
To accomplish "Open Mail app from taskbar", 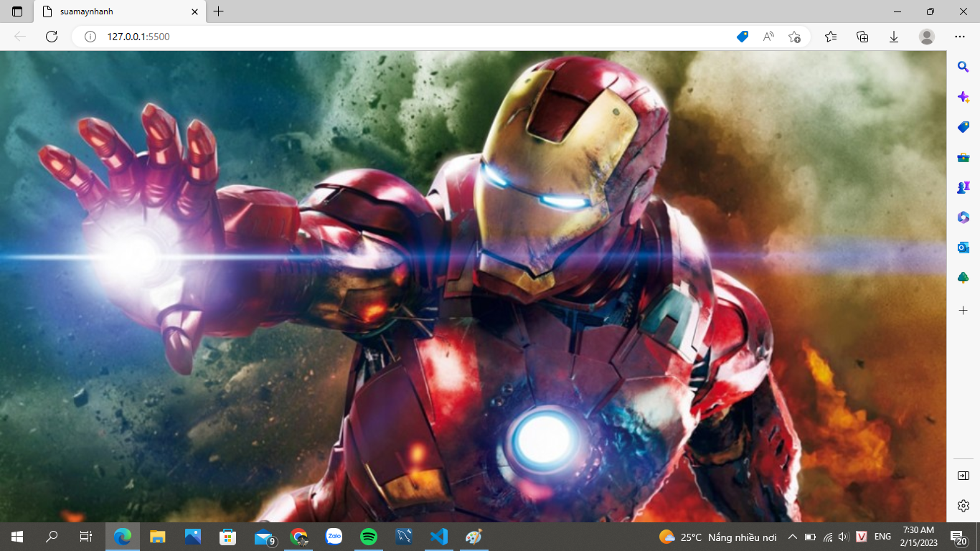I will pos(264,537).
